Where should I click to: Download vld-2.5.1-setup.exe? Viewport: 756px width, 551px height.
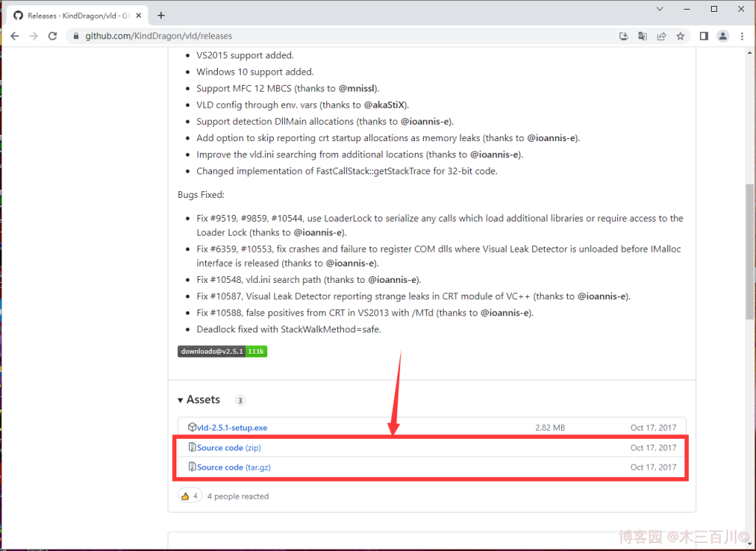[232, 428]
